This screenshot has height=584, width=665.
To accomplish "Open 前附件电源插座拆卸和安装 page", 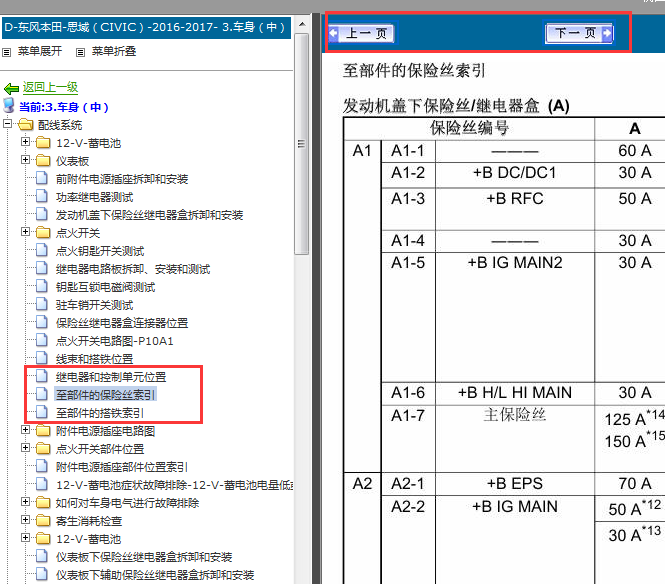I will 122,179.
